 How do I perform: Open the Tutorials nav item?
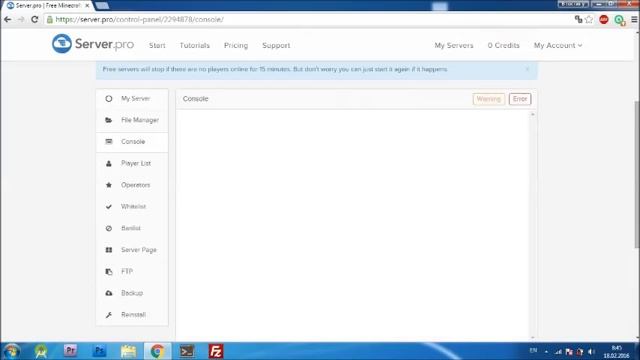click(x=195, y=45)
